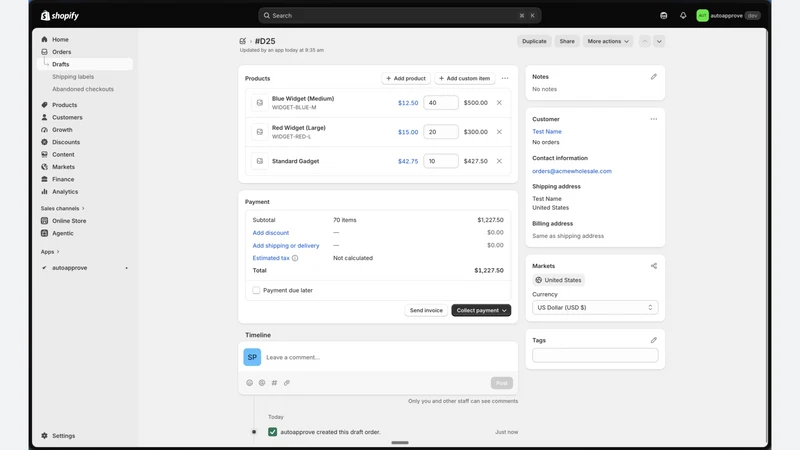Toggle Payment due later checkbox
The image size is (800, 450).
[256, 290]
